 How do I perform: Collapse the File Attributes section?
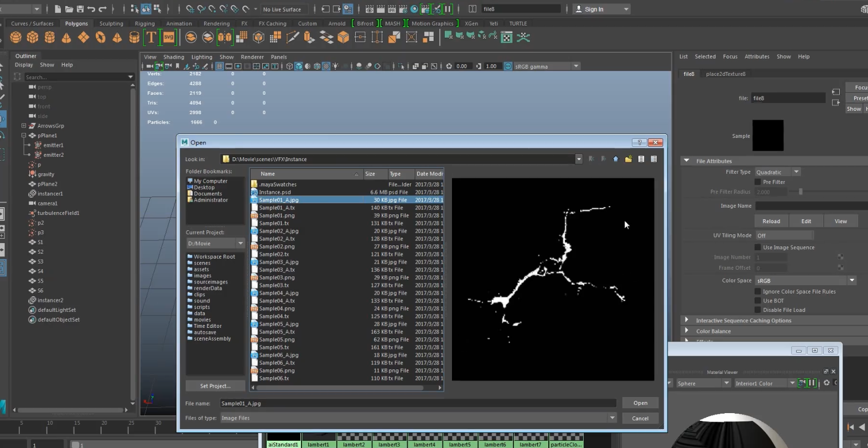[687, 161]
